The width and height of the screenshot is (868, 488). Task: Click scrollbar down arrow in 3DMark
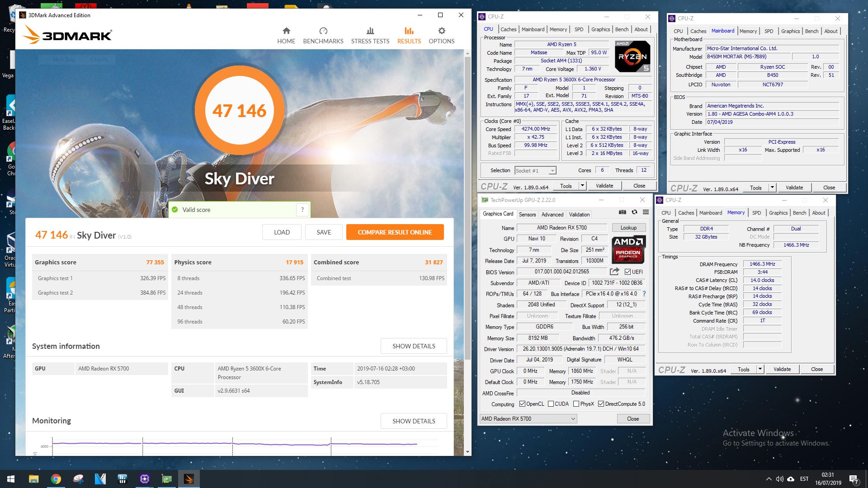point(467,452)
